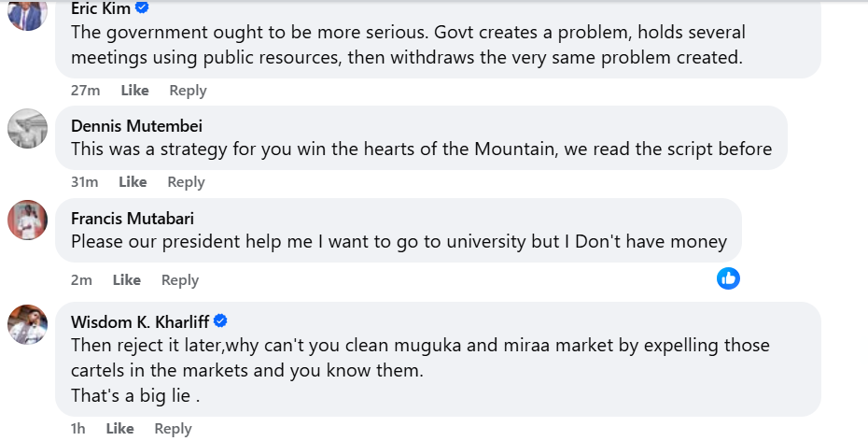Open Wisdom K. Kharliff's name link
Viewport: 868px width, 441px height.
(140, 322)
